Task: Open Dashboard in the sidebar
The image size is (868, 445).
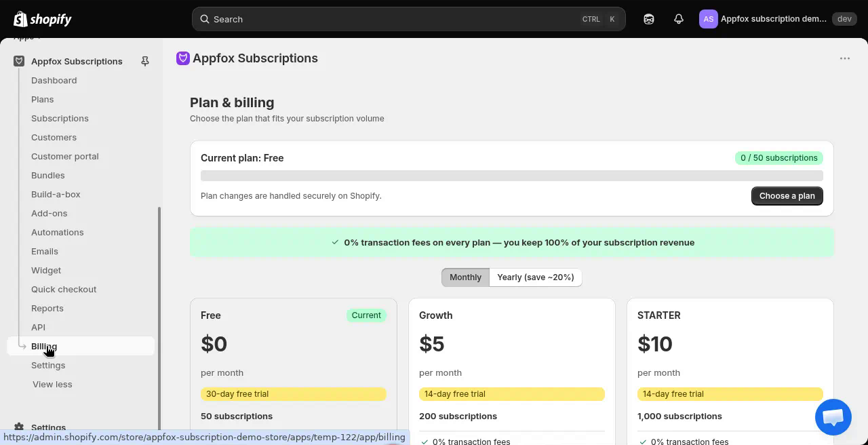Action: click(x=54, y=80)
